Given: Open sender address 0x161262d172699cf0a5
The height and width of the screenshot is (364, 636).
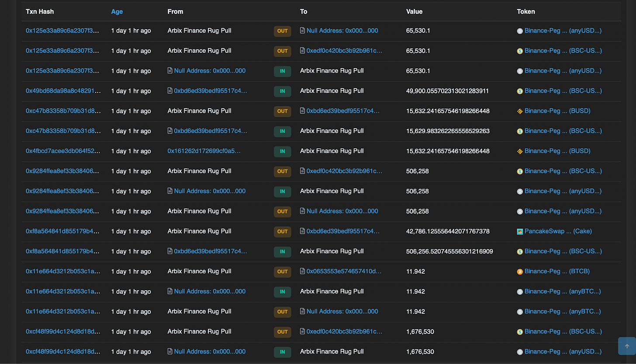Looking at the screenshot, I should (204, 151).
